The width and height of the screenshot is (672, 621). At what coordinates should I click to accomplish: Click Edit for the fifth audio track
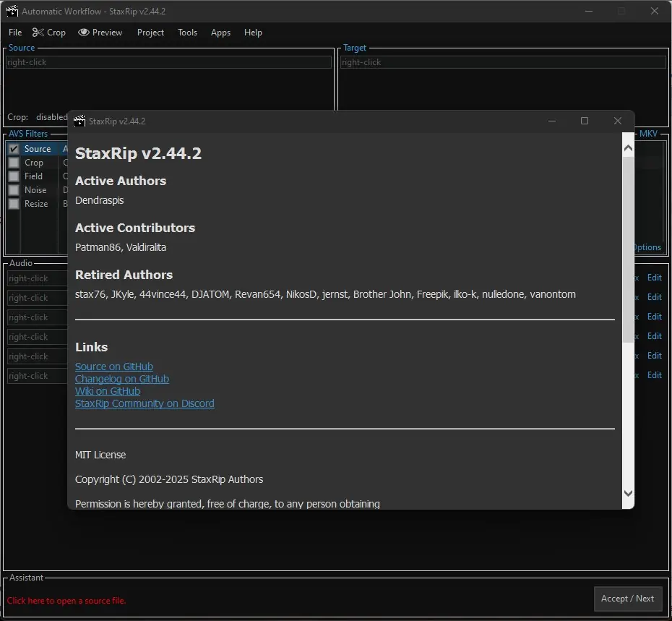(655, 356)
